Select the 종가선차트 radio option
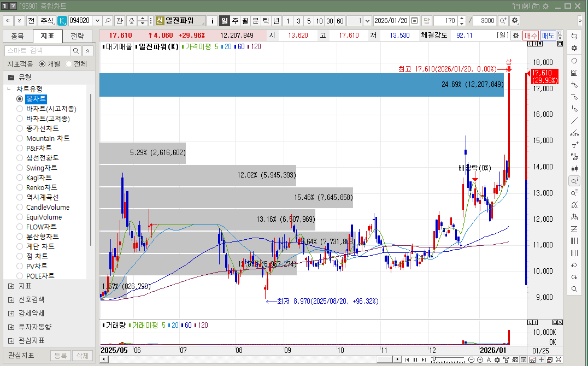The height and width of the screenshot is (366, 588). [x=20, y=128]
